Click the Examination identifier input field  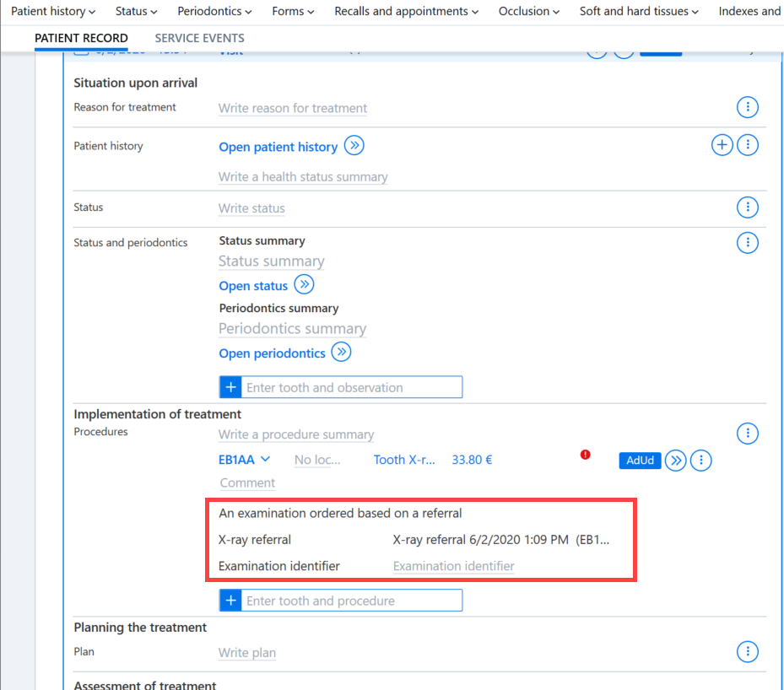[453, 566]
